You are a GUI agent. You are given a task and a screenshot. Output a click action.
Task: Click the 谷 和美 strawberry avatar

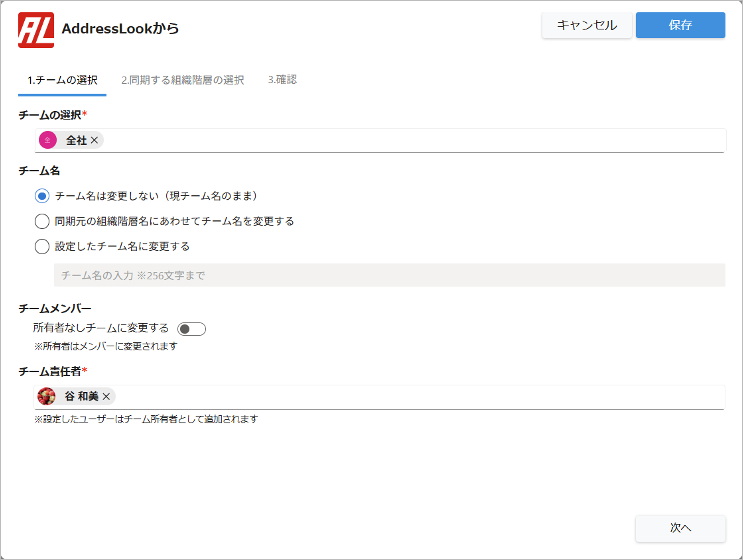pyautogui.click(x=46, y=397)
